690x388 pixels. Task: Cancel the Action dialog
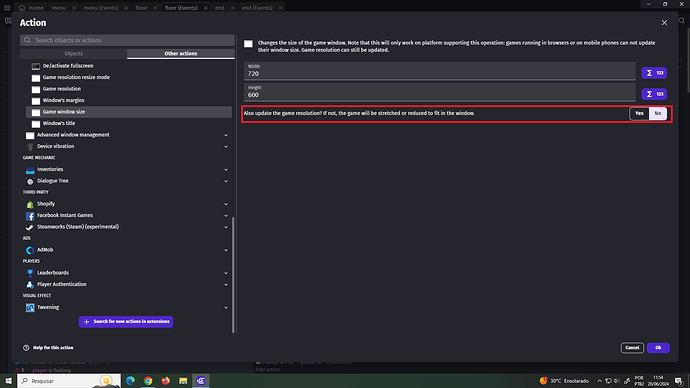(632, 348)
